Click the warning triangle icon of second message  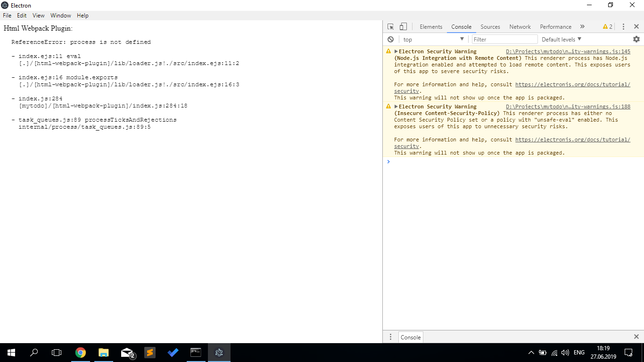tap(388, 107)
